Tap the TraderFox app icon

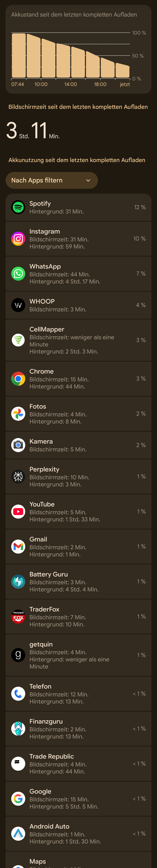[18, 617]
